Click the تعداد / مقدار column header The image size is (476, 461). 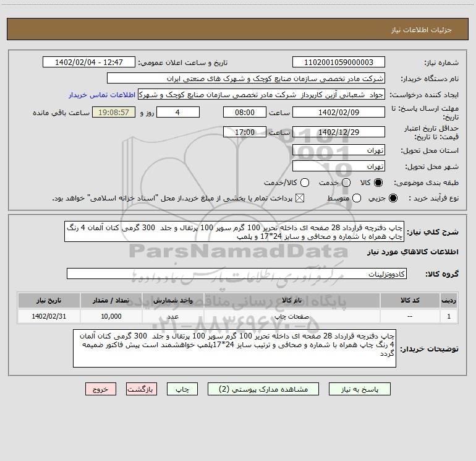pyautogui.click(x=111, y=301)
